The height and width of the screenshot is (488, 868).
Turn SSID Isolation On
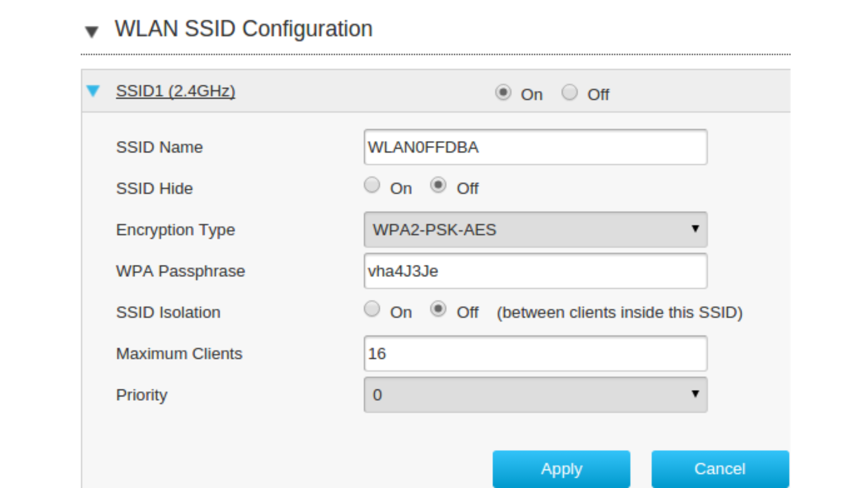pyautogui.click(x=372, y=309)
